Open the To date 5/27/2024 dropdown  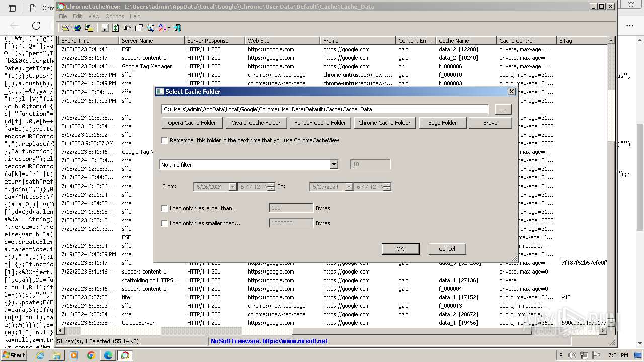pyautogui.click(x=349, y=187)
